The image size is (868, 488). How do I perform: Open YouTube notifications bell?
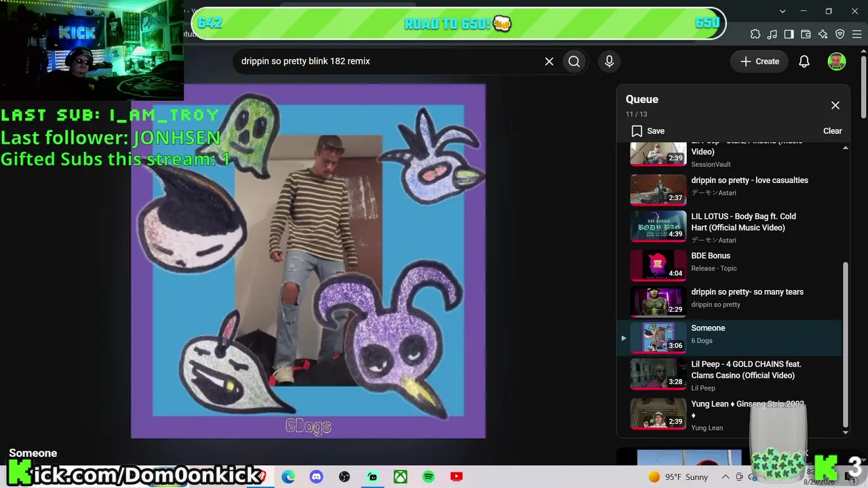tap(804, 61)
